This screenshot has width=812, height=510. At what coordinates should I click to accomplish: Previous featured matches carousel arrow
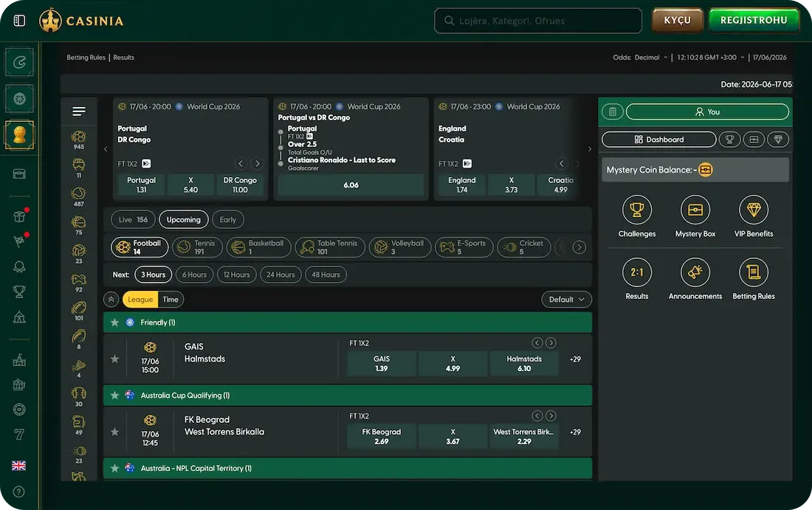[x=106, y=149]
